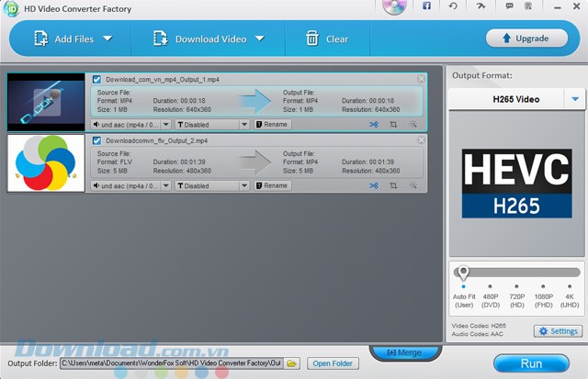This screenshot has width=588, height=379.
Task: Click the Facebook icon in title bar
Action: pos(426,6)
